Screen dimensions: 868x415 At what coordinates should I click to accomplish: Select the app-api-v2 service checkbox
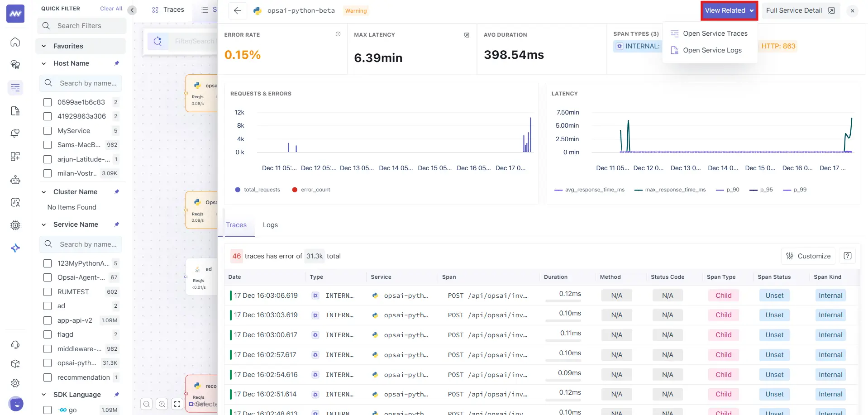click(48, 320)
